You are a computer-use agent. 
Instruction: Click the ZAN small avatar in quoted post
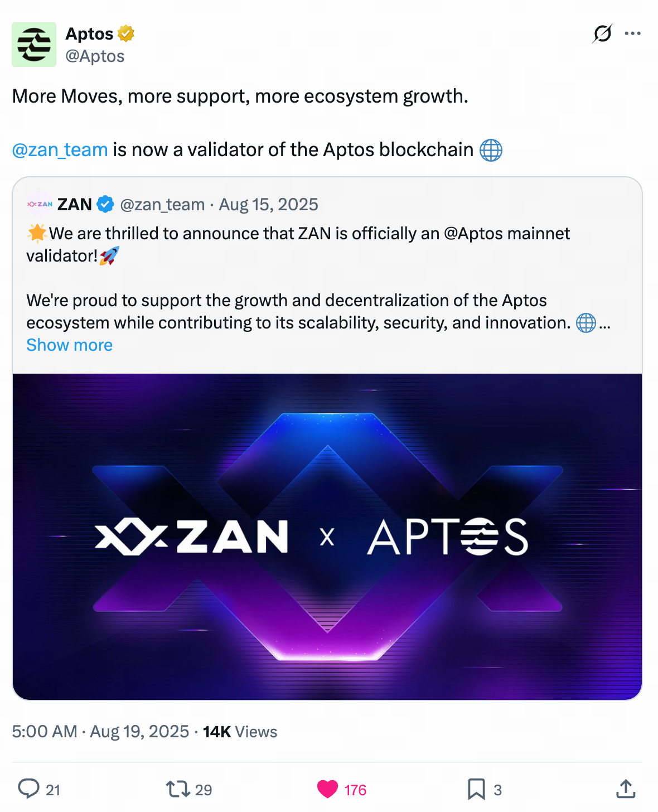pyautogui.click(x=40, y=205)
